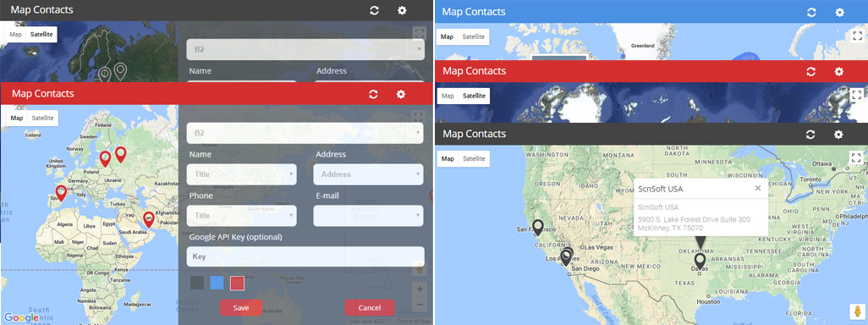Switch blue-header widget map to Satellite view
Screen dimensions: 868x325
coord(474,36)
